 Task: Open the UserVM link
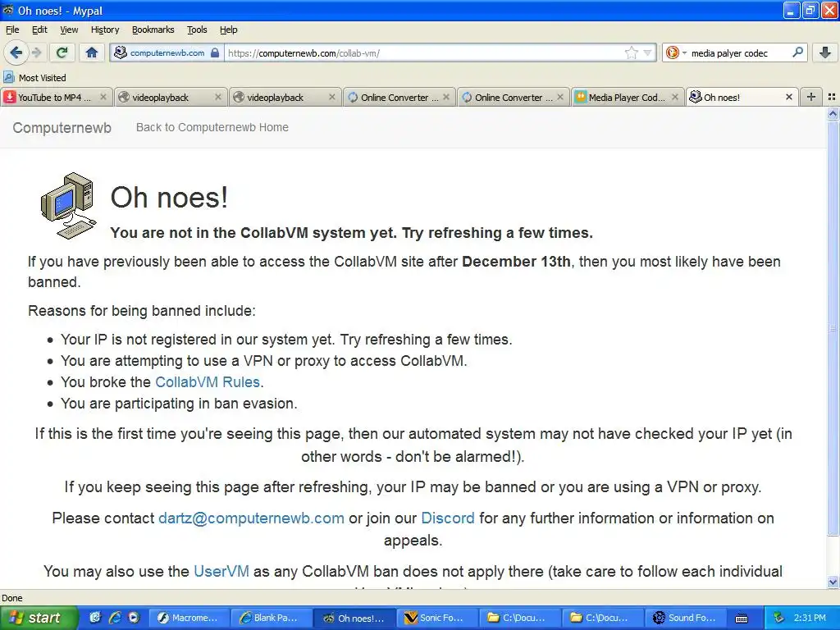[221, 571]
